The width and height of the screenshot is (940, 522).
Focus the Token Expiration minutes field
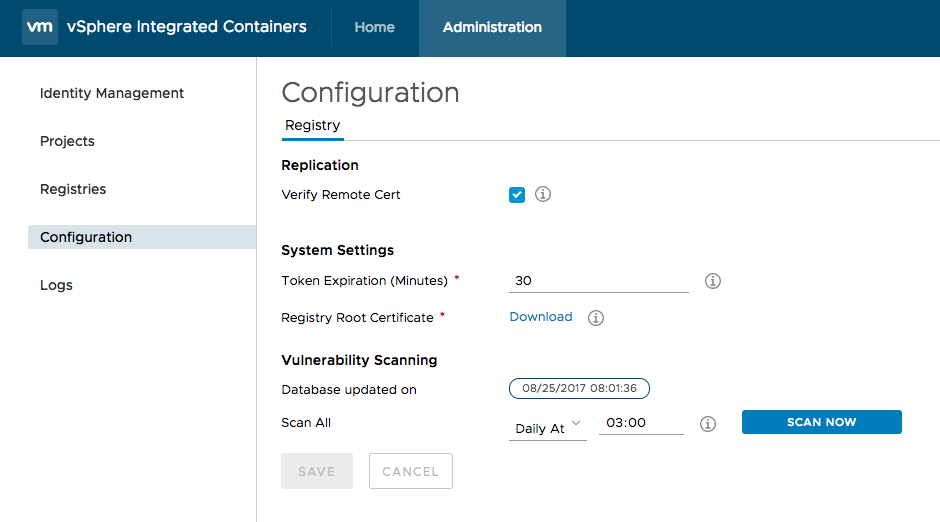point(598,280)
